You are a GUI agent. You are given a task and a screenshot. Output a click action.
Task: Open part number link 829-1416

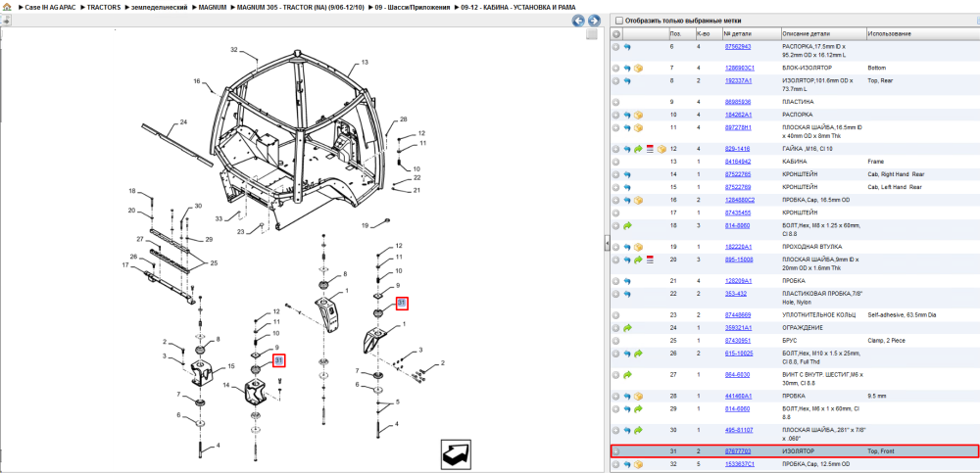click(x=737, y=149)
